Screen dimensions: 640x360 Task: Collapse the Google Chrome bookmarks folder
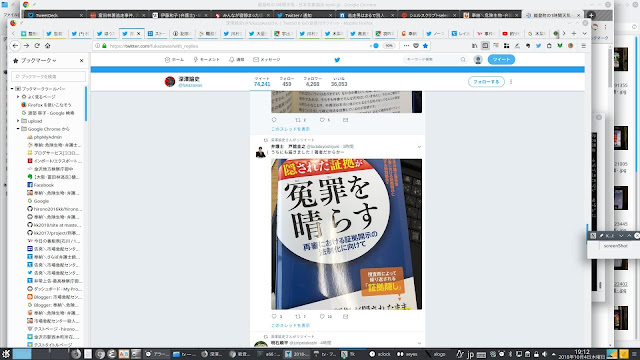pos(18,129)
